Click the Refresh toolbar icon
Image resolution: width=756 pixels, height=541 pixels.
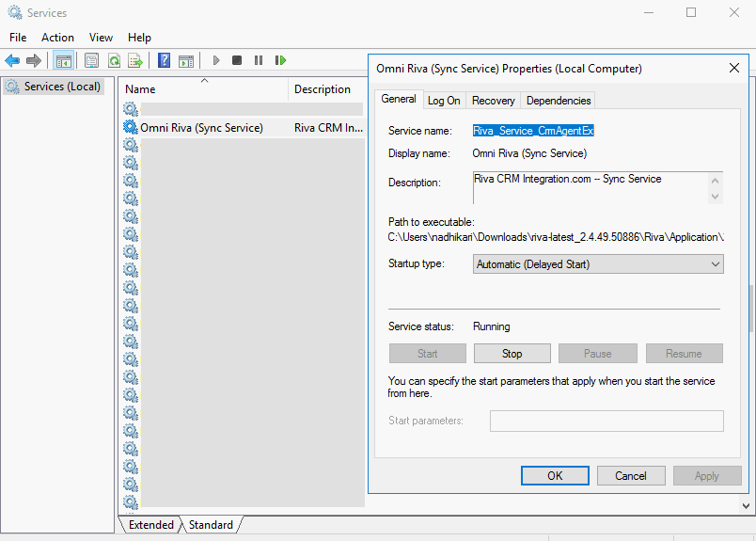pos(114,60)
